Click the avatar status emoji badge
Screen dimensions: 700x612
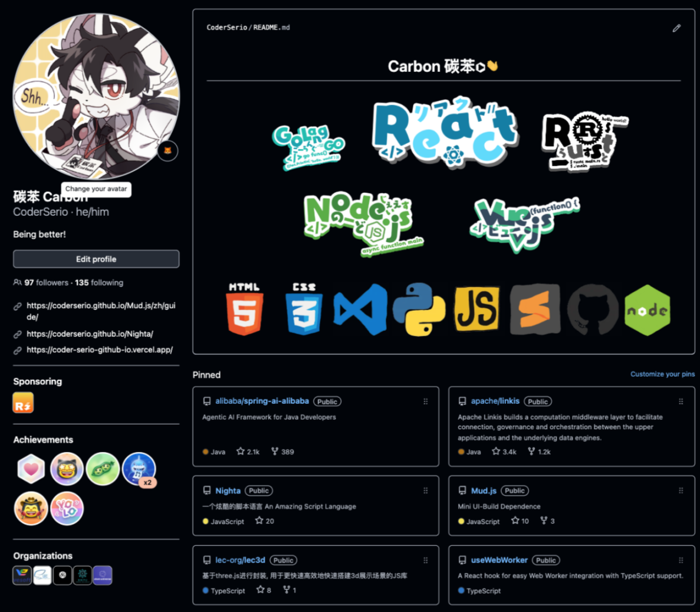point(167,151)
